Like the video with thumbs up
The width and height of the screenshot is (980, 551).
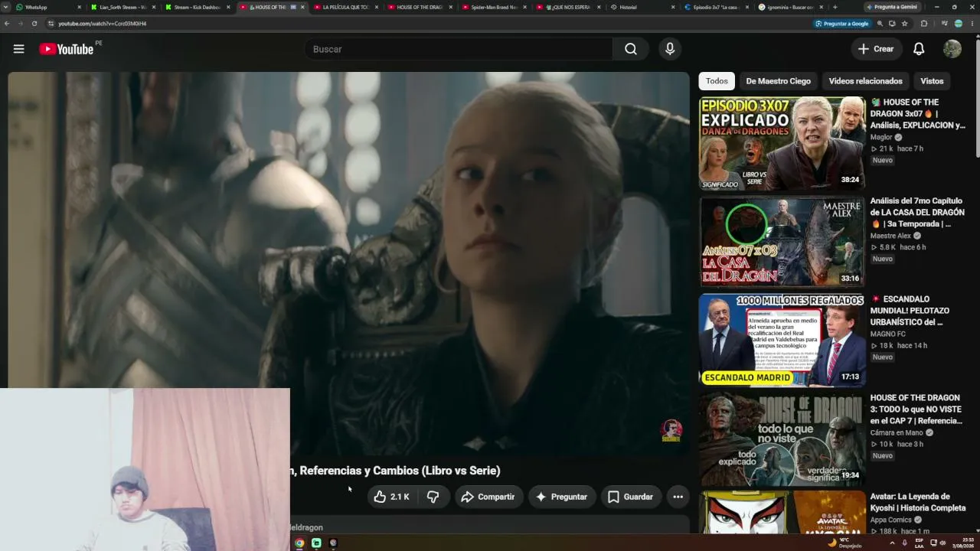pyautogui.click(x=391, y=497)
